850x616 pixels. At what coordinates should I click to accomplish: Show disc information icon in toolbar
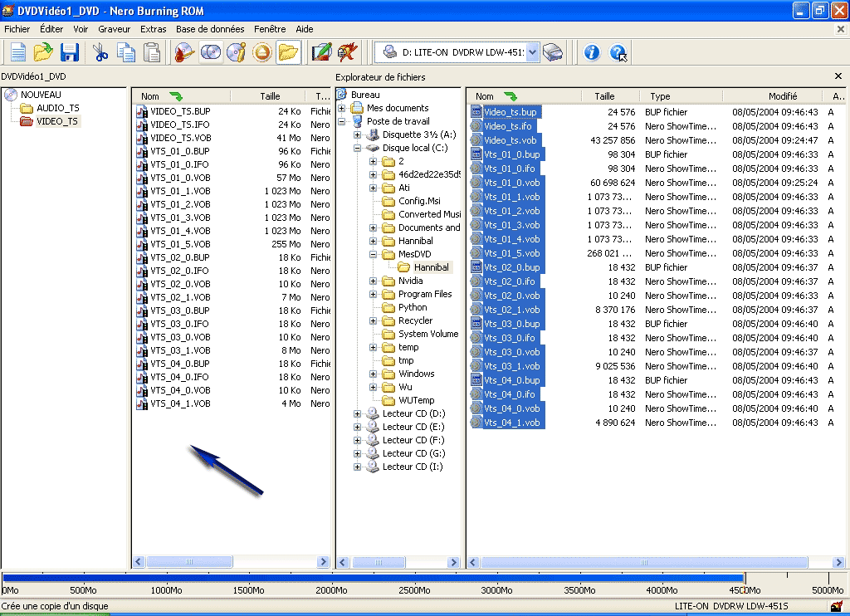tap(237, 52)
